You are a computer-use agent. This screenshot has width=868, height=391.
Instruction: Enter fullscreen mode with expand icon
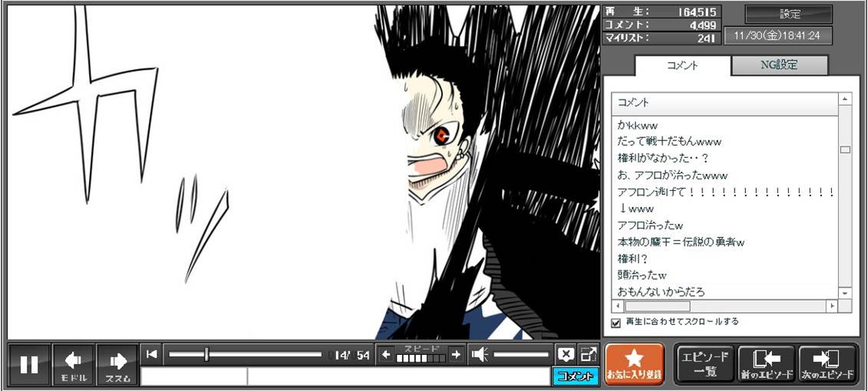click(x=589, y=354)
